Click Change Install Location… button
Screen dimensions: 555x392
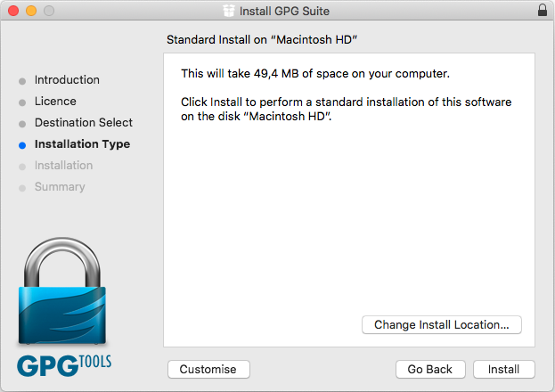(x=441, y=324)
